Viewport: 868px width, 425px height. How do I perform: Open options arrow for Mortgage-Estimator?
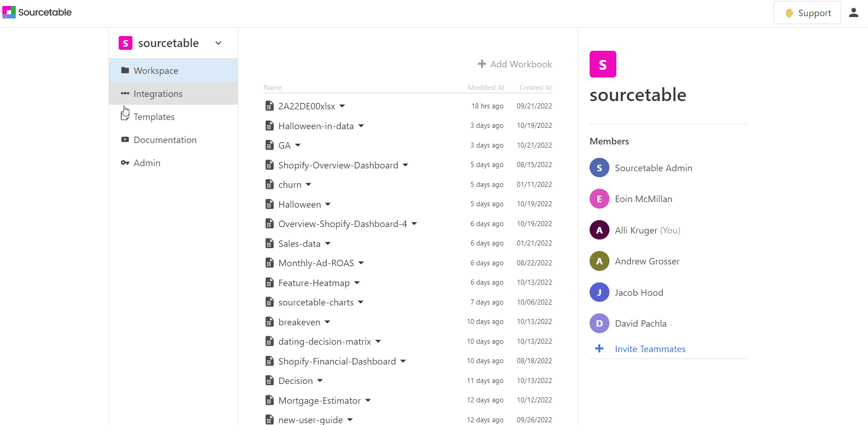click(368, 400)
